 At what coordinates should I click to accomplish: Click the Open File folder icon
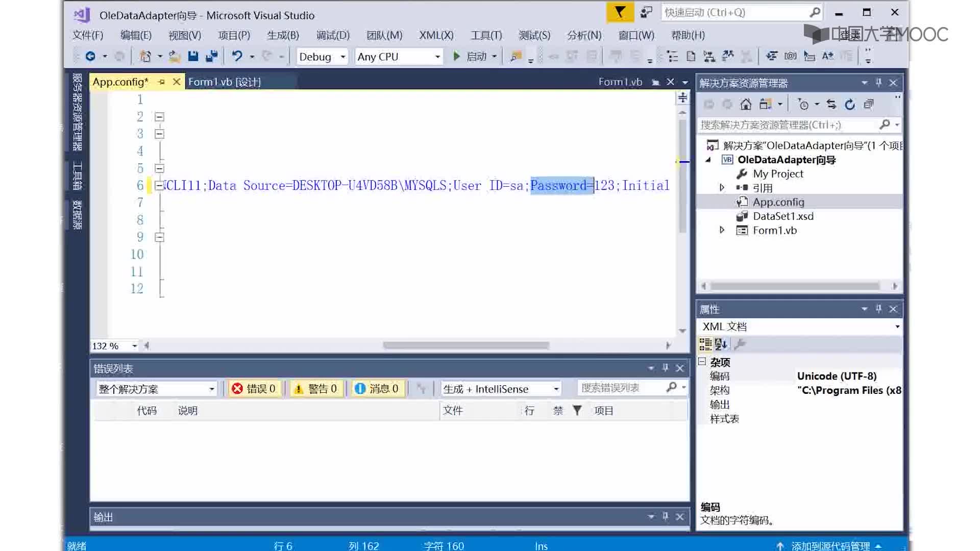pos(175,57)
